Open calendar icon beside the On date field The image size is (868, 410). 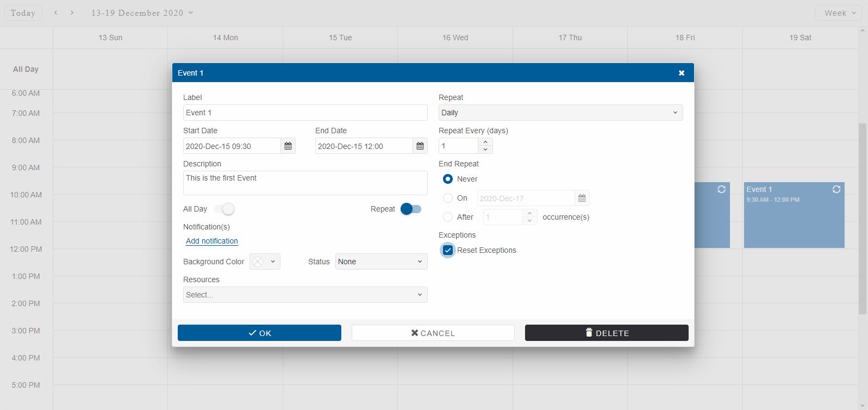click(582, 198)
